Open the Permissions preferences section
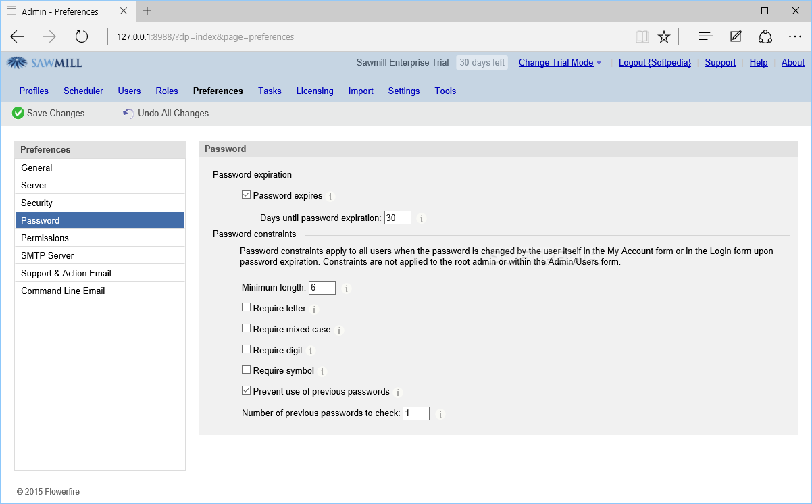Image resolution: width=812 pixels, height=504 pixels. point(100,238)
